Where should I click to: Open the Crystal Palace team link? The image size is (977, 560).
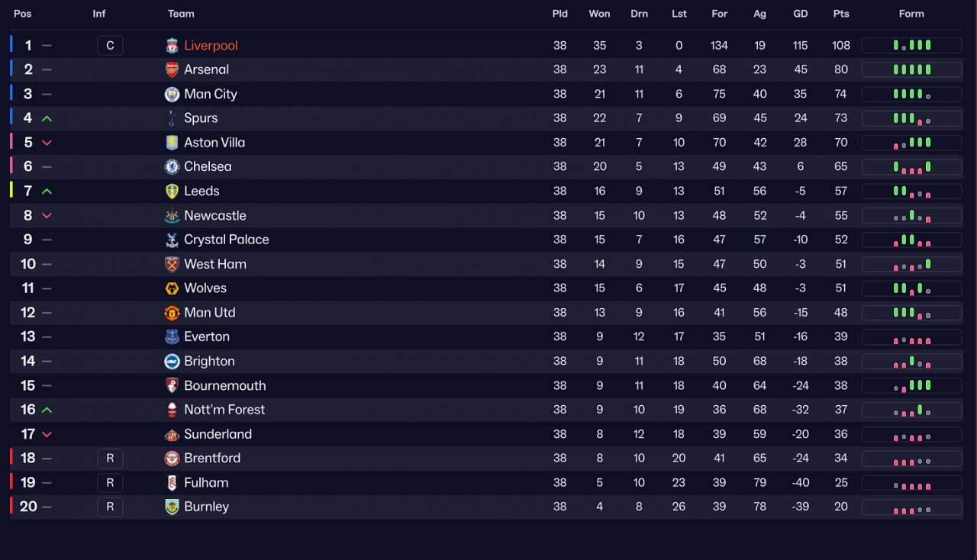227,240
